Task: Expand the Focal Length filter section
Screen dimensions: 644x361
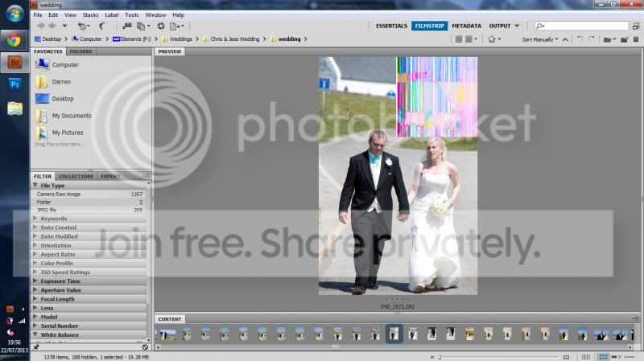Action: [57, 299]
